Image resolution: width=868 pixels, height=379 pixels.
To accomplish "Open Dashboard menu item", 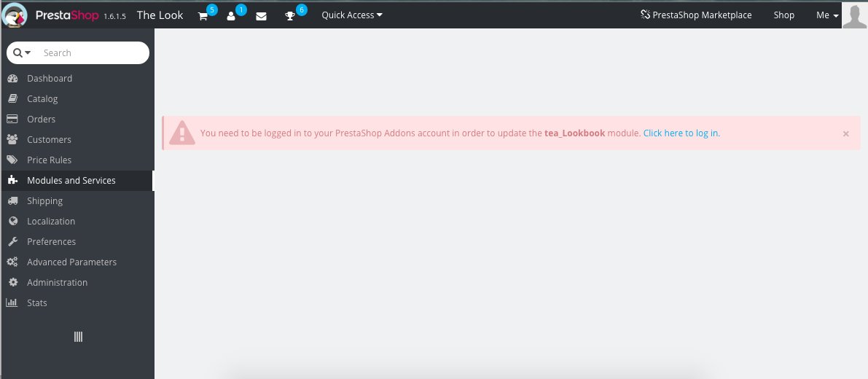I will click(77, 79).
